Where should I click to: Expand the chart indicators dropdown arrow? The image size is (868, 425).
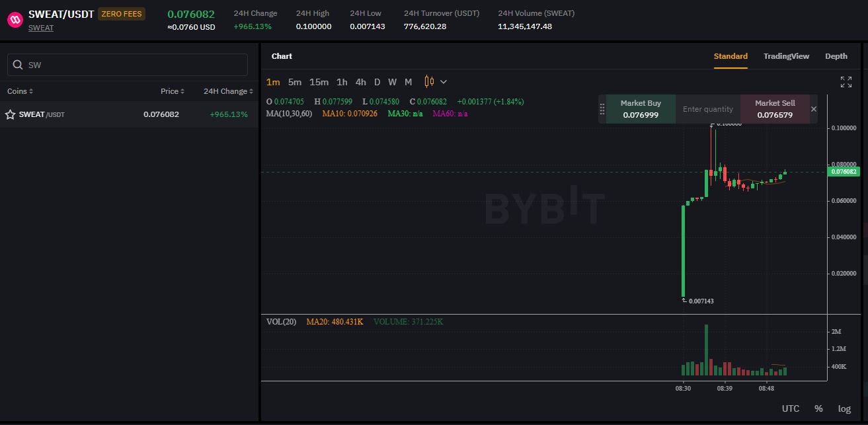coord(444,82)
